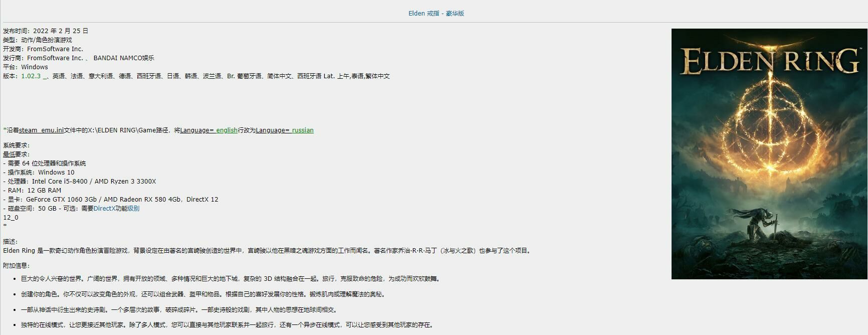
Task: Open the blue DirectX link
Action: (104, 209)
